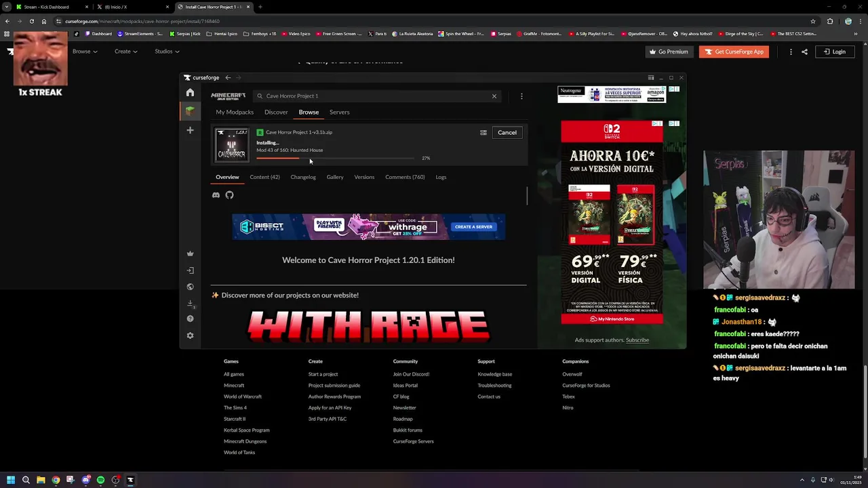Open the website header three-dot menu
This screenshot has height=488, width=868.
tap(791, 52)
